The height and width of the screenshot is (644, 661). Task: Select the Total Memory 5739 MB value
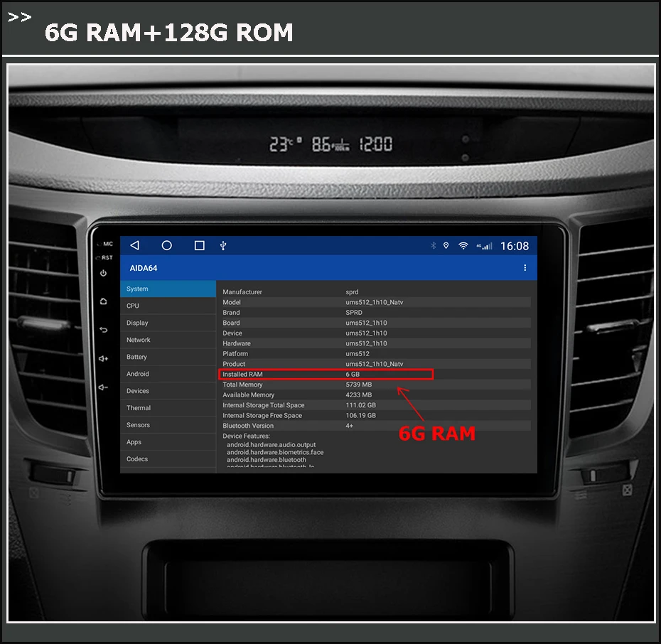[359, 385]
